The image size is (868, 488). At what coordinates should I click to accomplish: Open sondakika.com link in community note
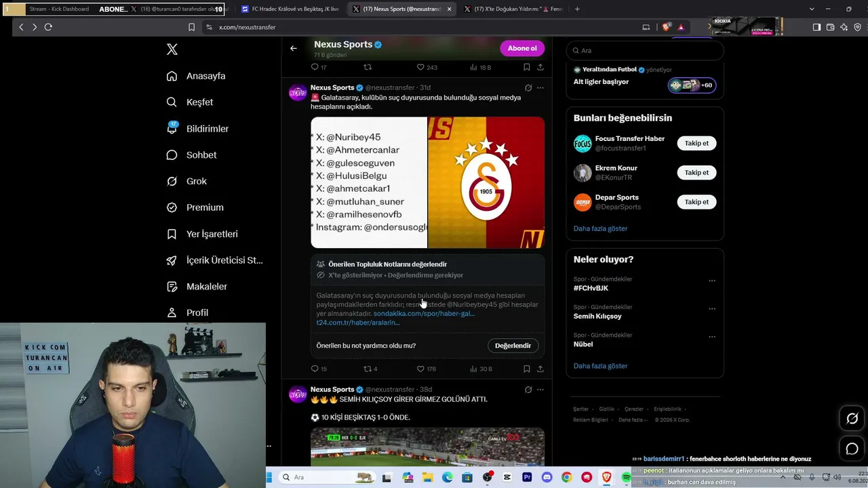(x=424, y=314)
